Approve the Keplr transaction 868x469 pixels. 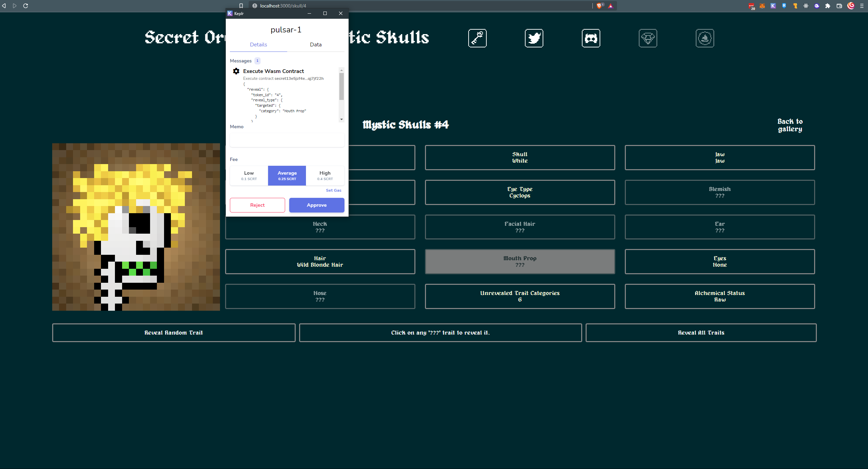317,205
